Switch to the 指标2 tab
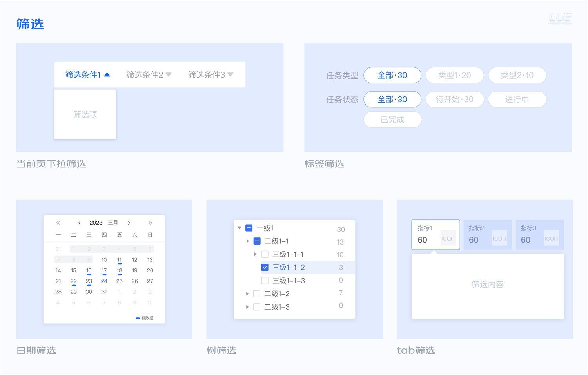The image size is (588, 375). click(x=488, y=235)
